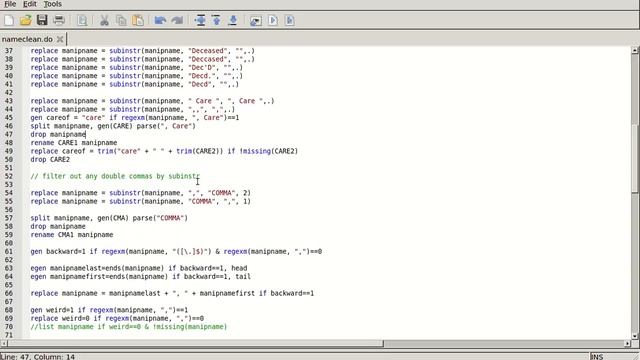Open the Tools menu

[x=53, y=4]
